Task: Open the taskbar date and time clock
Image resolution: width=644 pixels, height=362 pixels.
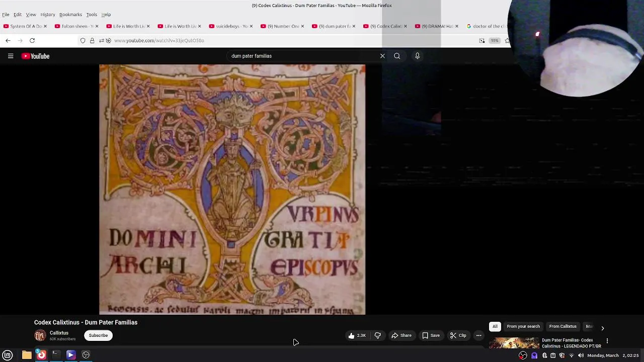Action: coord(613,355)
